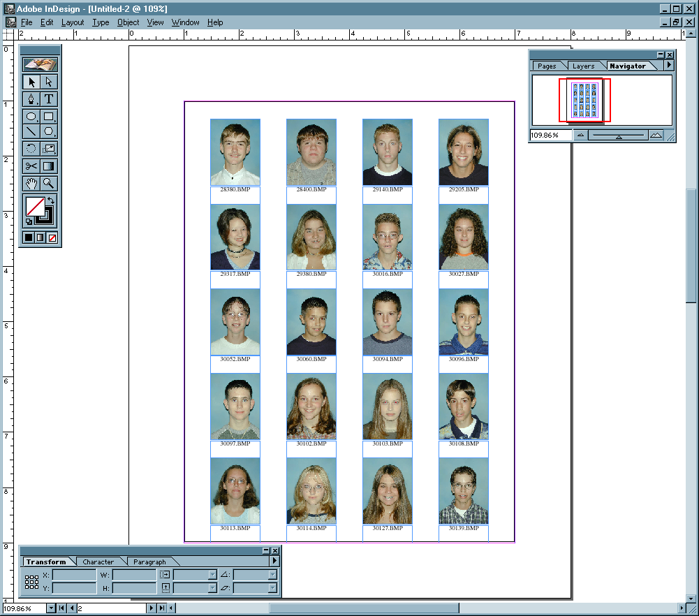The image size is (699, 616).
Task: Click the Navigator zoom out small mountains button
Action: click(580, 135)
